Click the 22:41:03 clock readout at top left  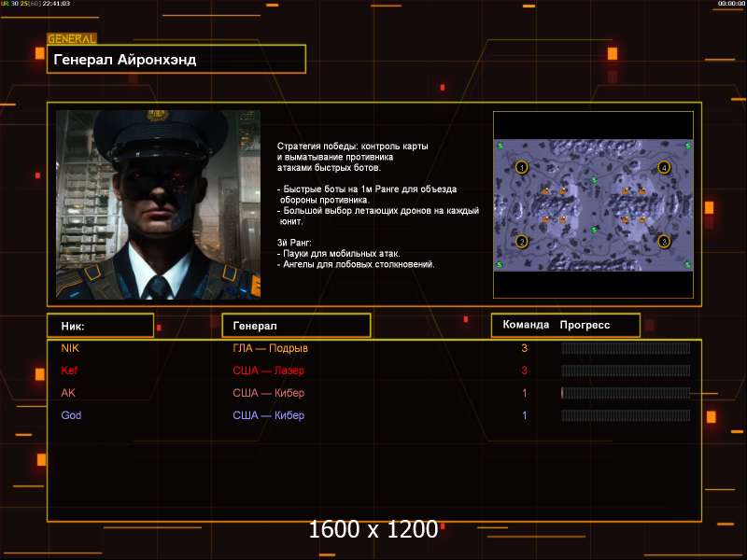point(56,4)
